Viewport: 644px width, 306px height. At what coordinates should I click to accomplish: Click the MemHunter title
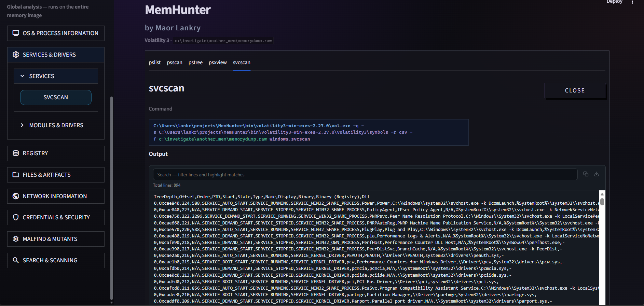pos(178,10)
